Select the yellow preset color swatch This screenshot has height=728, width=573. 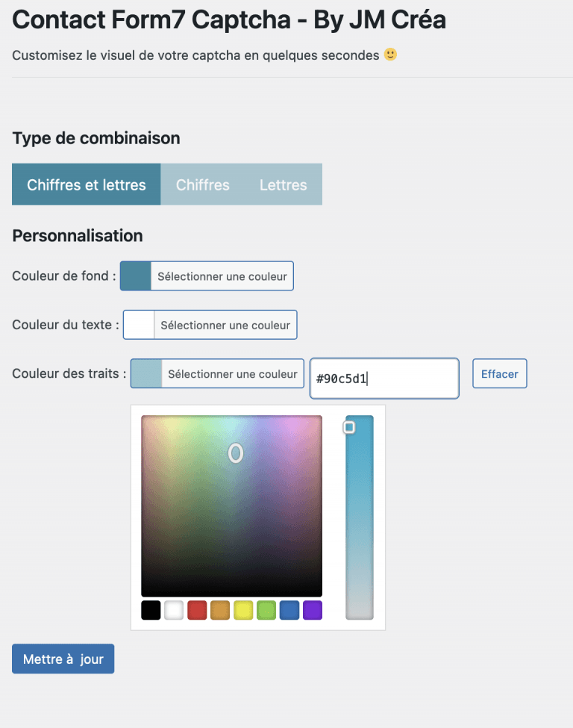point(244,610)
